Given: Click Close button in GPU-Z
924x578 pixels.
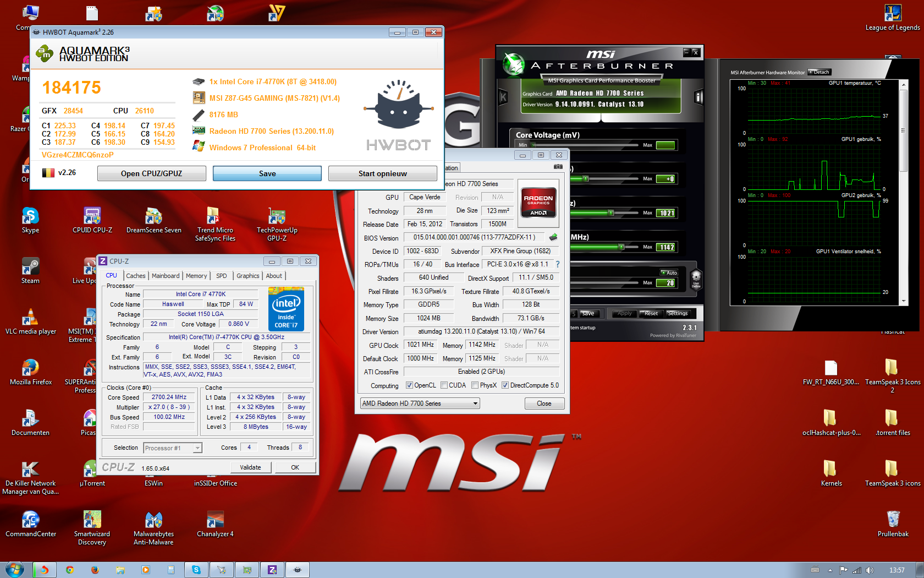Looking at the screenshot, I should [544, 403].
